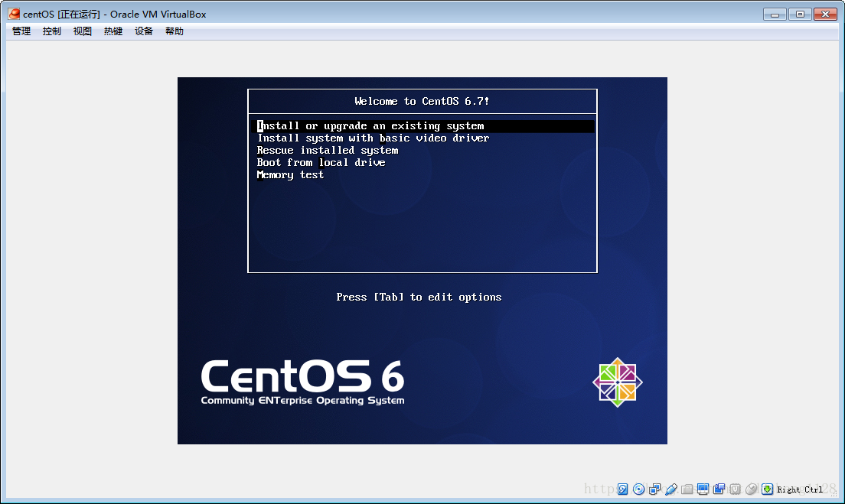This screenshot has height=504, width=845.
Task: Click the CentOS 6 wordmark logo
Action: 302,376
